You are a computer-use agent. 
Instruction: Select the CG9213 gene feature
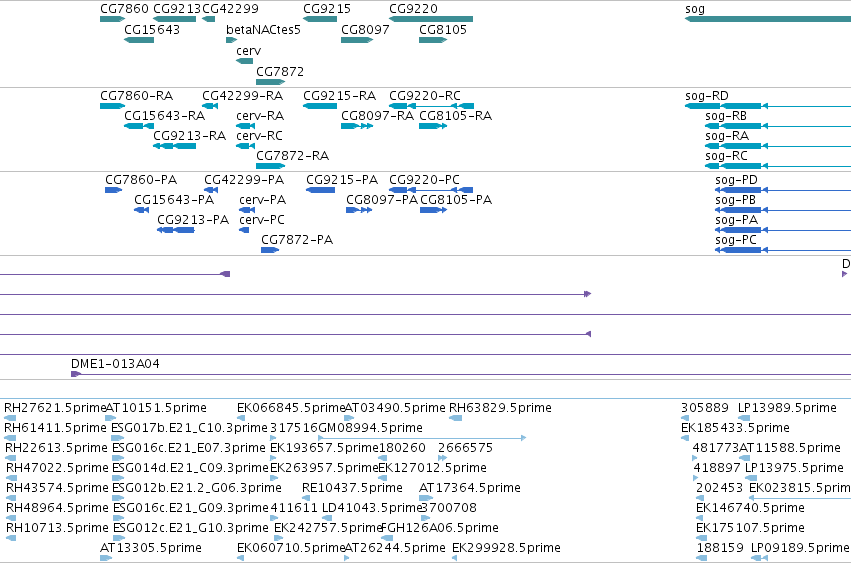[x=175, y=19]
